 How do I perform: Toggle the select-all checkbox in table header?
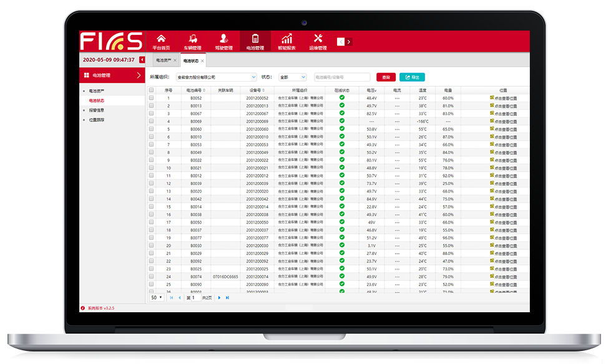(x=151, y=90)
